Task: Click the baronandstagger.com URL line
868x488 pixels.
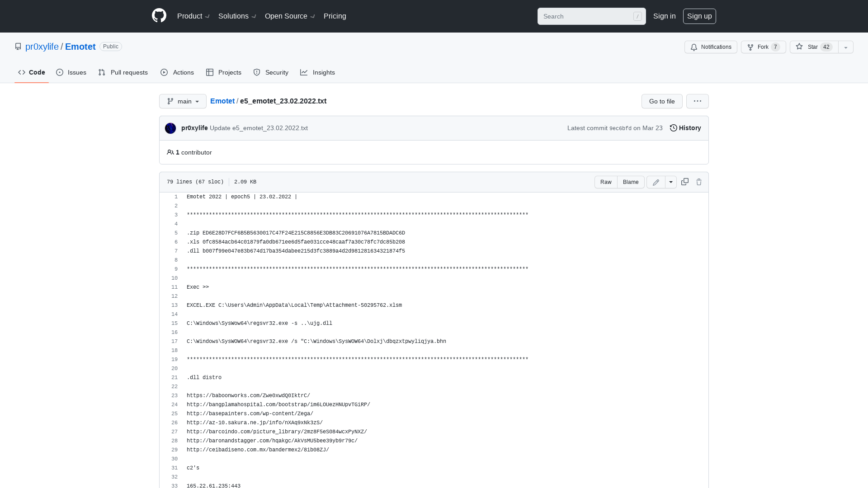Action: [x=272, y=441]
